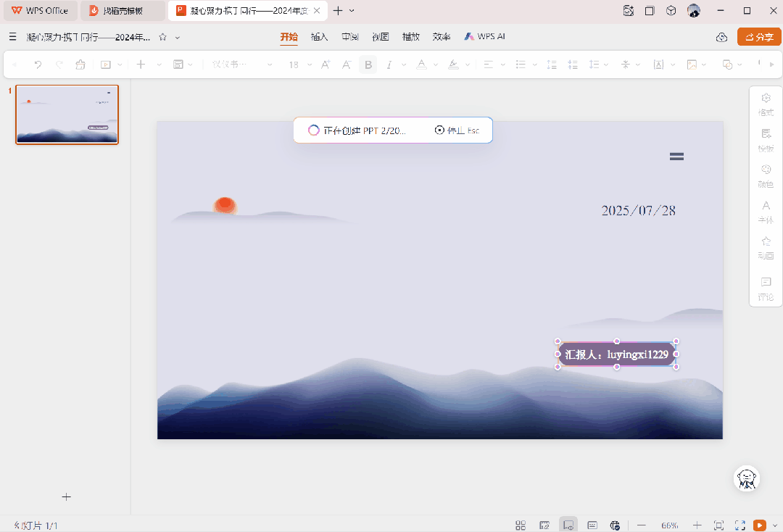Open a new tab with plus button
This screenshot has width=783, height=532.
tap(338, 10)
